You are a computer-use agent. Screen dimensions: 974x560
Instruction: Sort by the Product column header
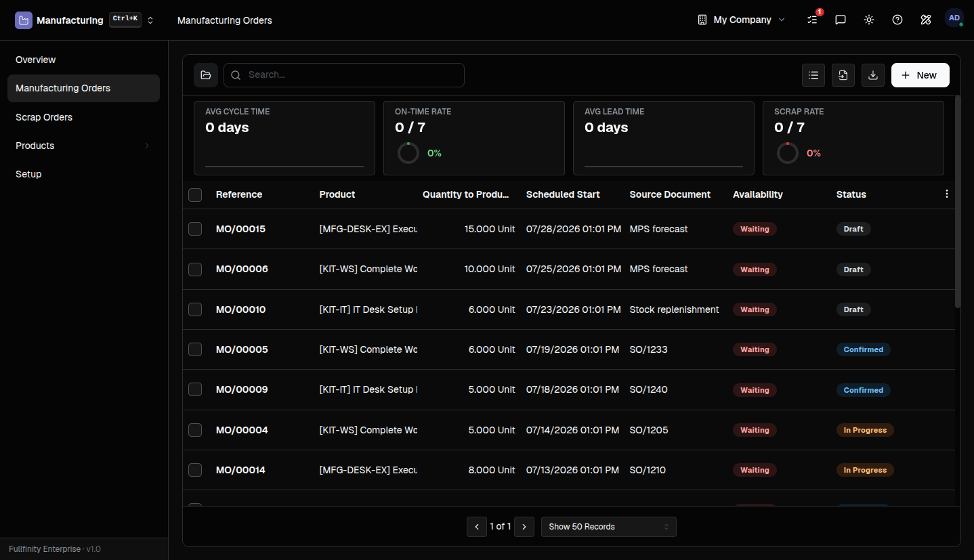[337, 194]
